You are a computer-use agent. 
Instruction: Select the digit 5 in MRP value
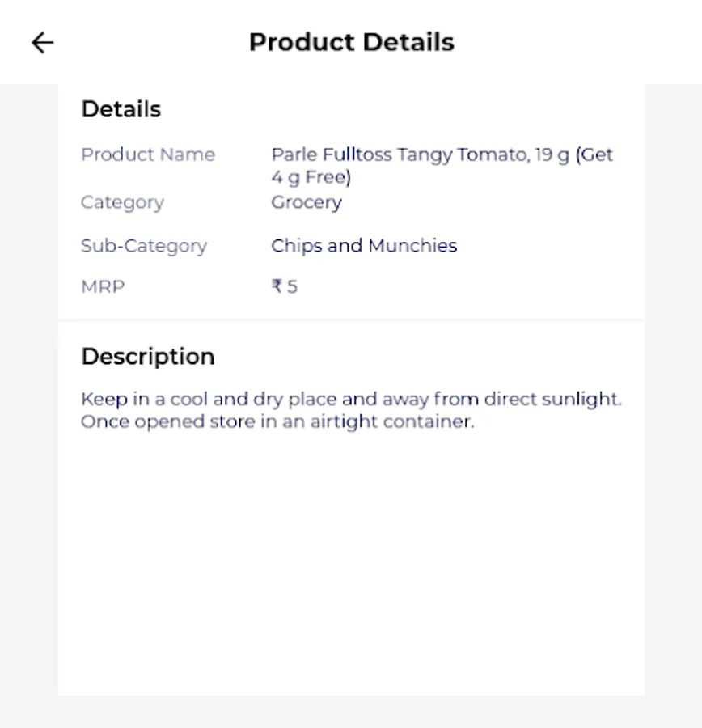coord(292,286)
